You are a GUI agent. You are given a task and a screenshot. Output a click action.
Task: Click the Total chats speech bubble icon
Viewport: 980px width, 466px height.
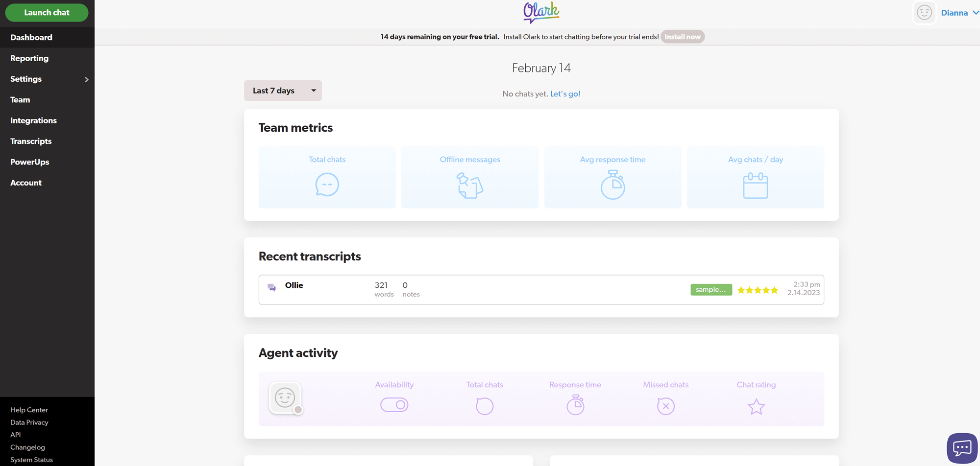click(327, 185)
